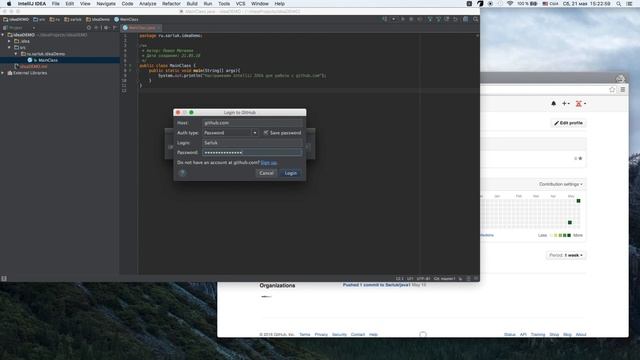The image size is (640, 360).
Task: Click MainClass breadcrumb in navigation bar
Action: (126, 19)
